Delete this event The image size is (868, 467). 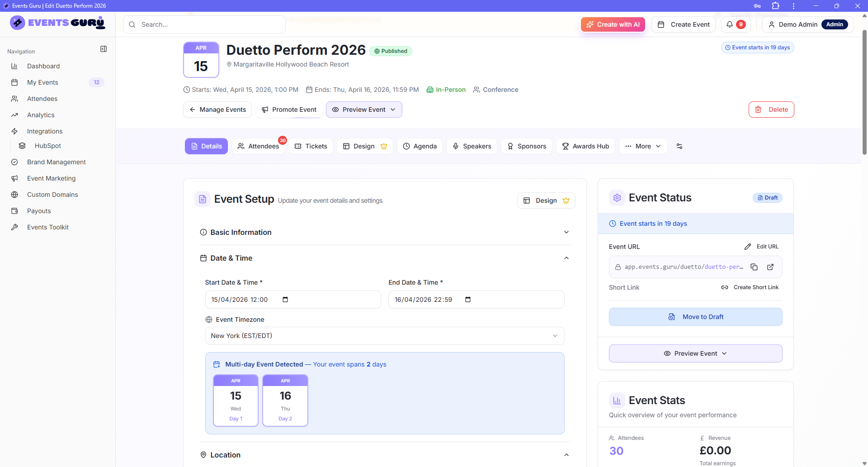tap(771, 110)
